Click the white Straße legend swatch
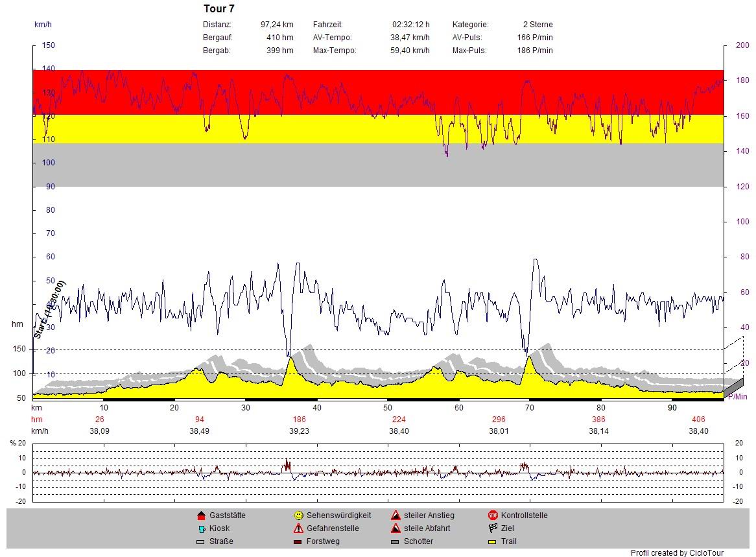The width and height of the screenshot is (756, 557). pyautogui.click(x=200, y=541)
